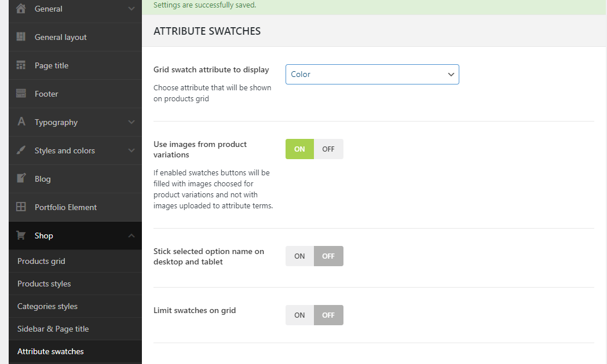Click the Styles and colors brush icon
This screenshot has width=607, height=364.
[21, 150]
